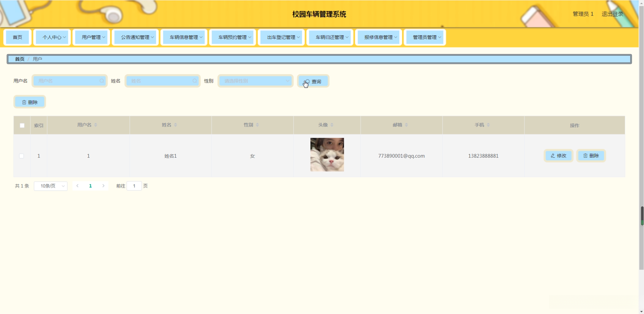This screenshot has width=644, height=314.
Task: Click the 前往 page number input
Action: [134, 186]
